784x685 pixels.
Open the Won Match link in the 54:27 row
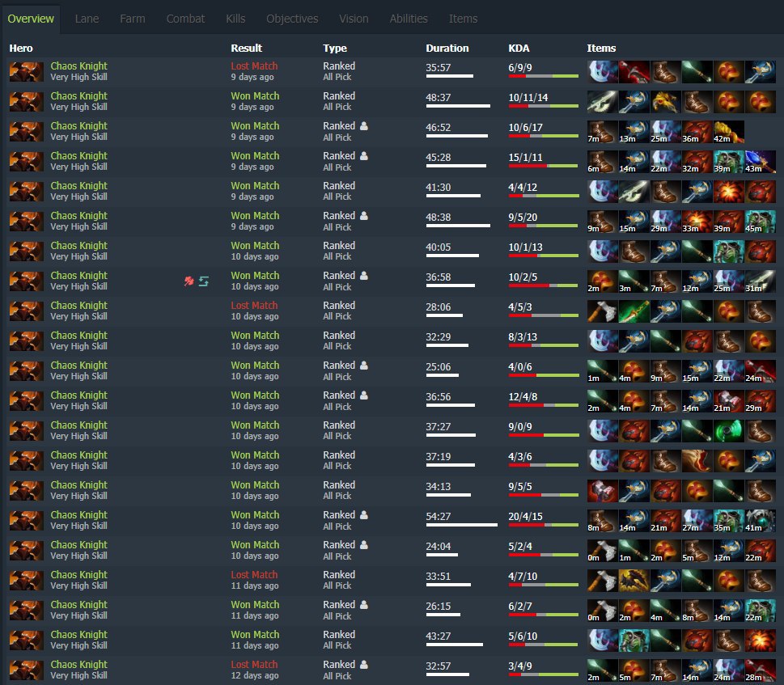coord(255,514)
